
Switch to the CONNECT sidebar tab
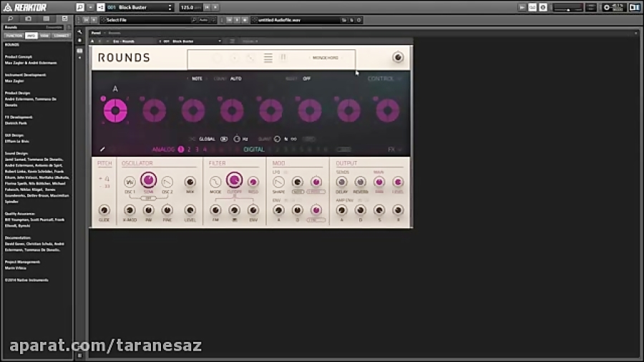(62, 36)
